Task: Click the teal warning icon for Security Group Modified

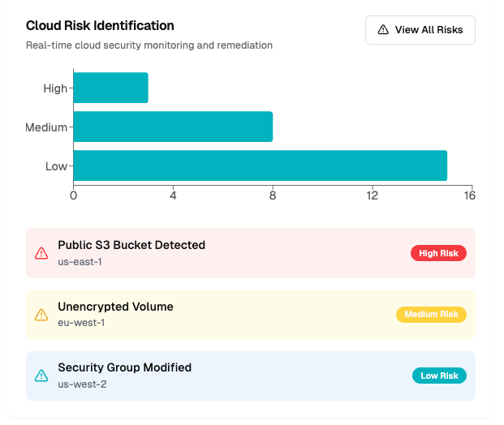Action: pyautogui.click(x=41, y=376)
